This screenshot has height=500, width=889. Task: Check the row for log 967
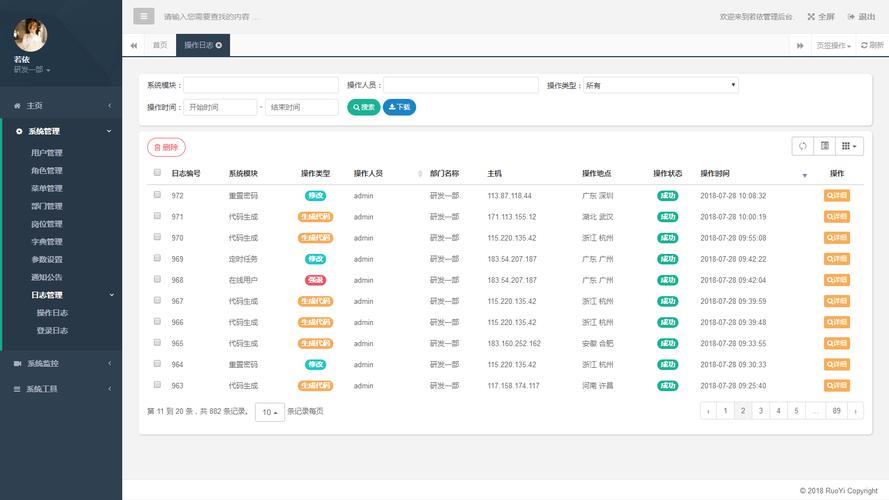tap(157, 300)
